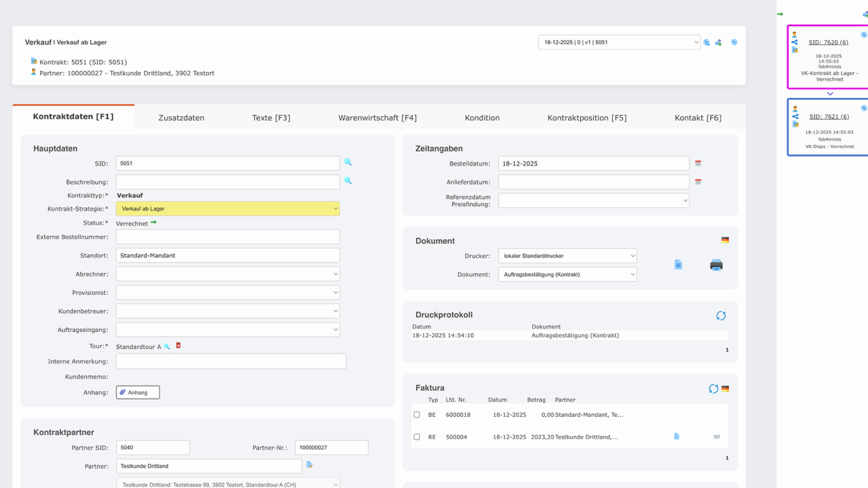
Task: Check the BE 6000018 invoice row checkbox
Action: 417,415
